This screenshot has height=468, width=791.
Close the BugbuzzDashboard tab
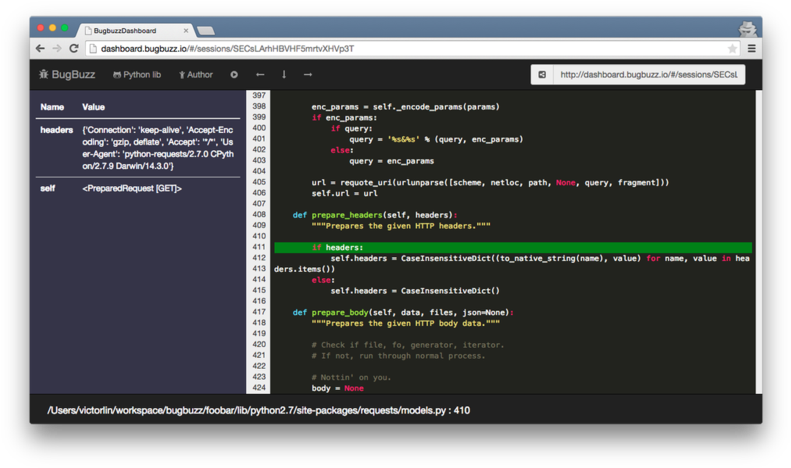click(x=186, y=31)
